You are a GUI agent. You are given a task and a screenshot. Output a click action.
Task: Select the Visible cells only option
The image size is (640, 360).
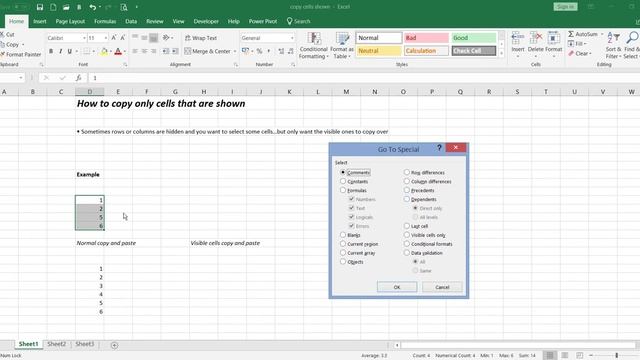pos(407,235)
